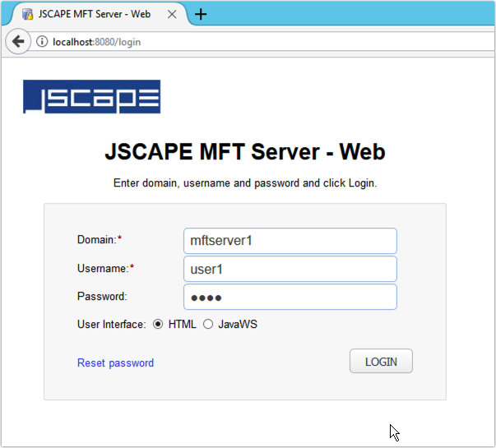Click the JSCAPE logo image
496x448 pixels.
click(x=91, y=97)
